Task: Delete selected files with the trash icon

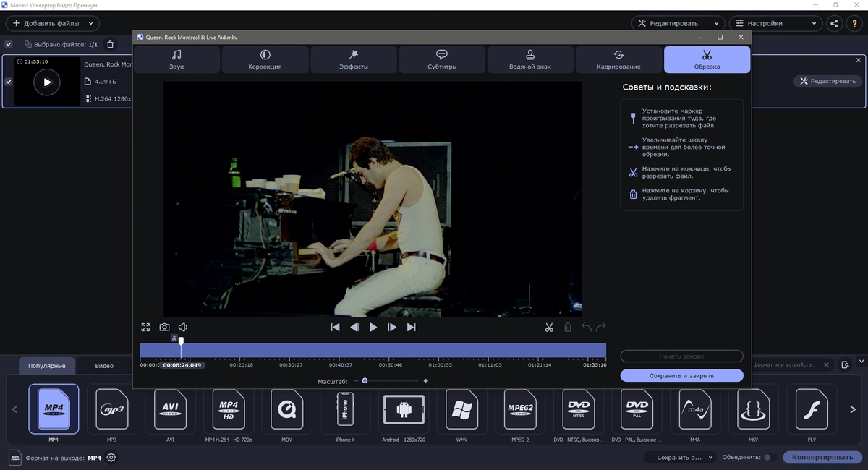Action: [110, 44]
